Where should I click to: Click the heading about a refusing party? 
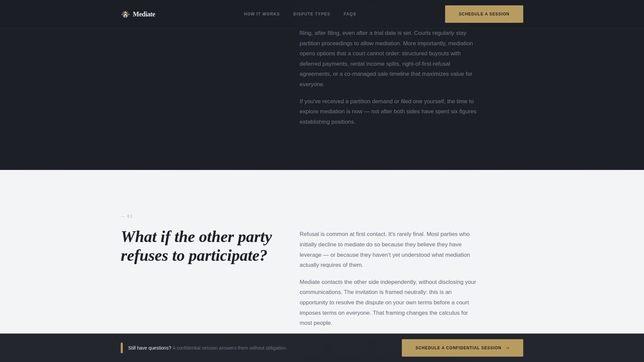click(x=196, y=246)
